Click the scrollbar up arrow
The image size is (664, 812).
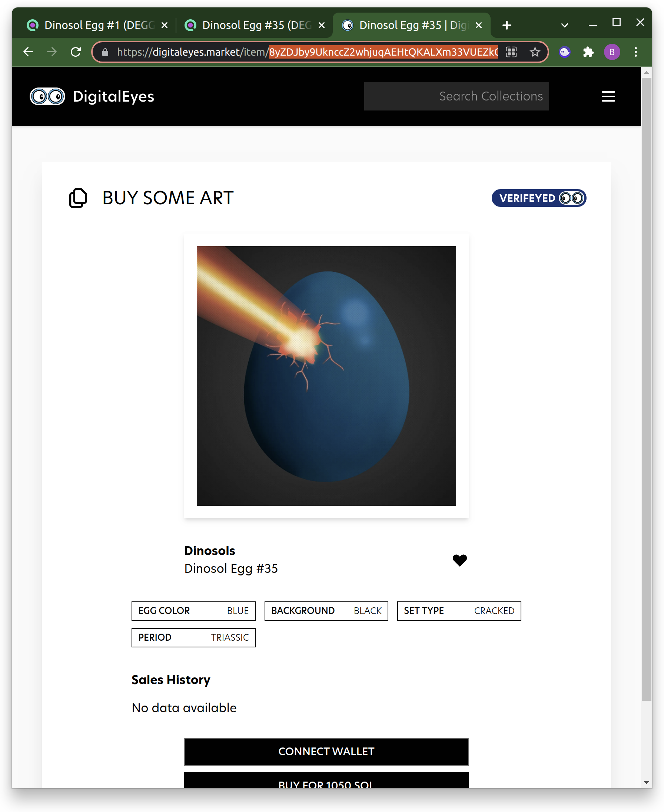point(647,72)
